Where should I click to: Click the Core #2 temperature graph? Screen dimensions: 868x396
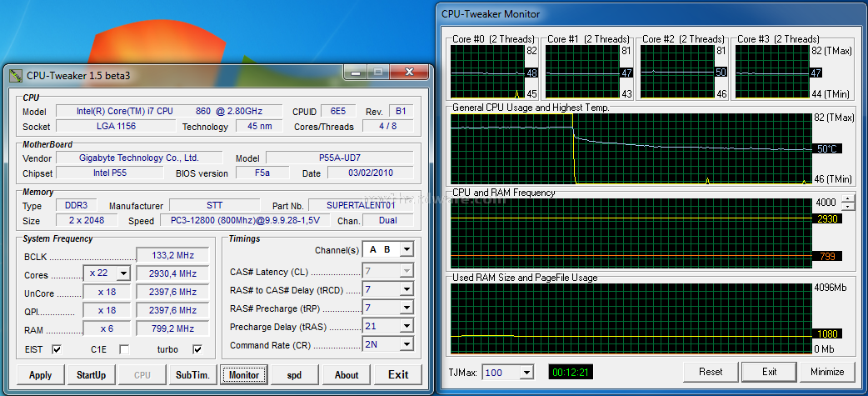(x=677, y=72)
